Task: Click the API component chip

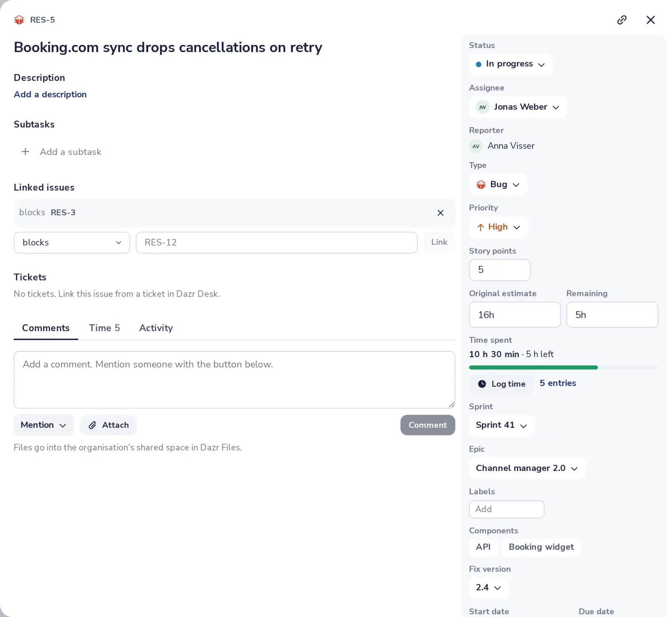Action: [483, 547]
